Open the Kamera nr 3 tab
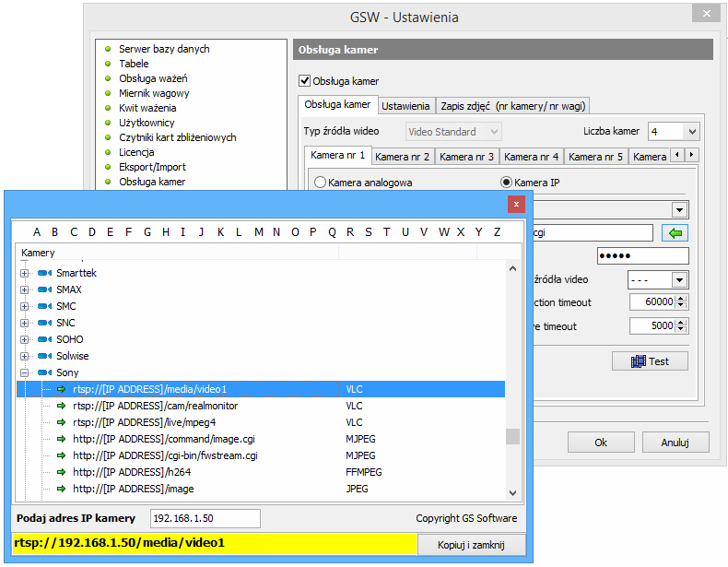Viewport: 728px width, 567px height. tap(466, 157)
